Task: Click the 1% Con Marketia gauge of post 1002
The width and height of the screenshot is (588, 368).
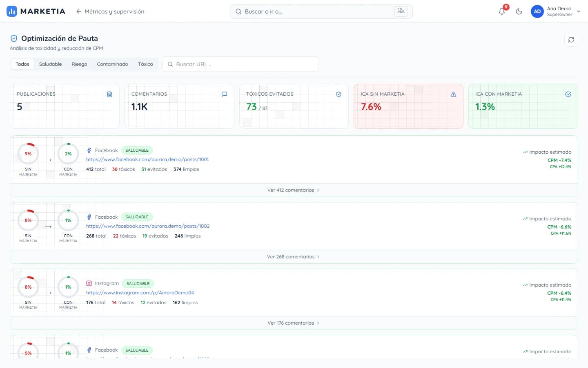Action: pos(68,220)
